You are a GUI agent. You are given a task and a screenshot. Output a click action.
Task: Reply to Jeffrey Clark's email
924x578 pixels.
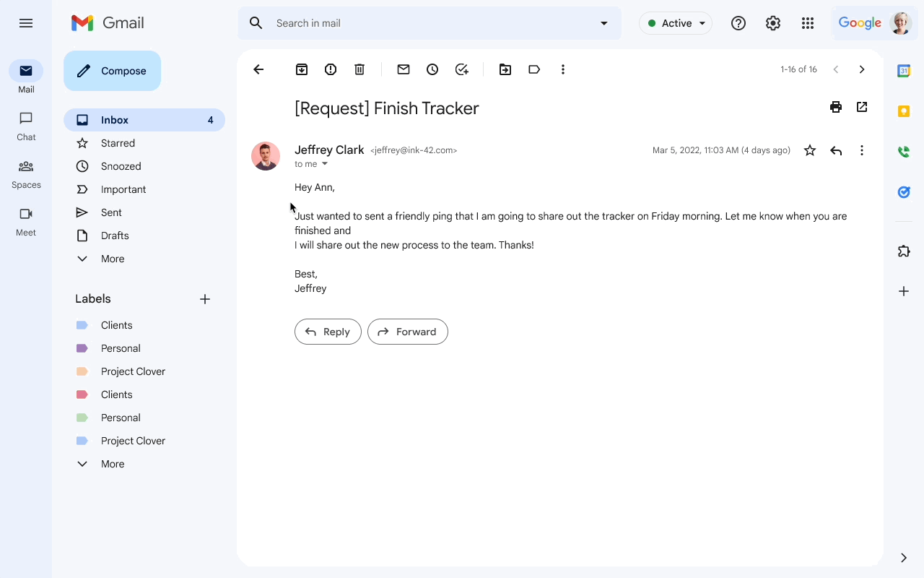click(x=328, y=332)
